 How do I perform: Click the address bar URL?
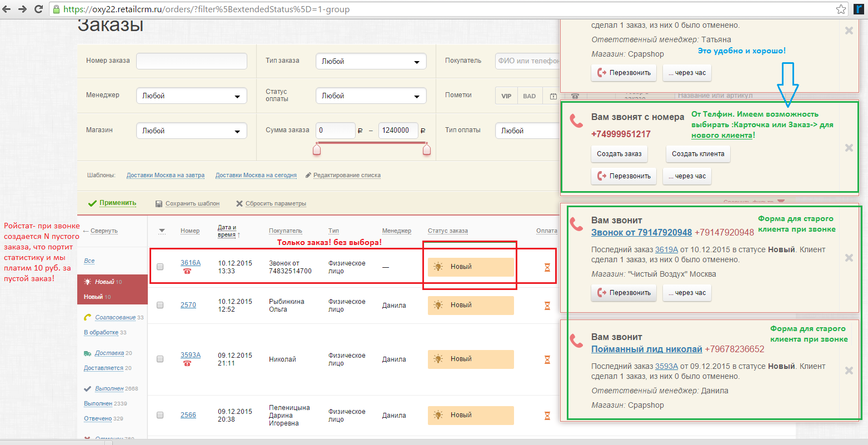coord(206,9)
